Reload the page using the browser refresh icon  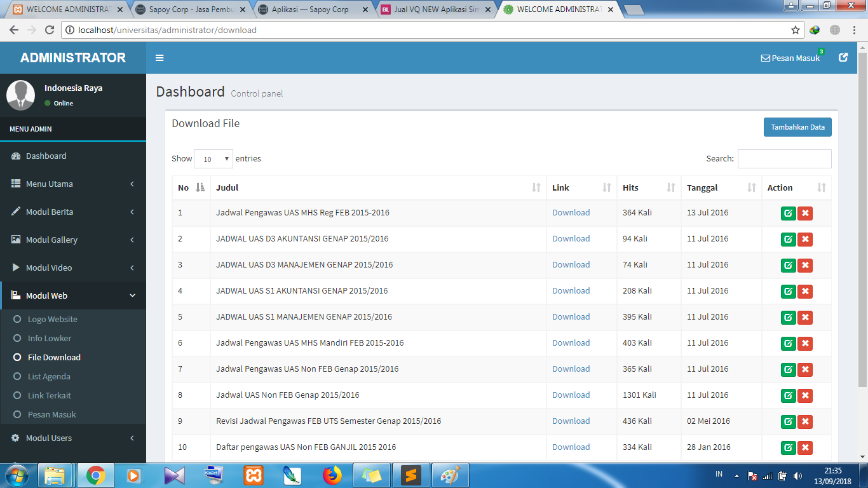(50, 30)
